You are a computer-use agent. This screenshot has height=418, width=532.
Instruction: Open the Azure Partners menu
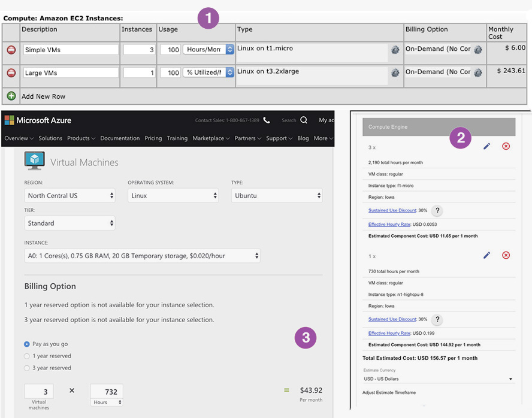pos(247,138)
